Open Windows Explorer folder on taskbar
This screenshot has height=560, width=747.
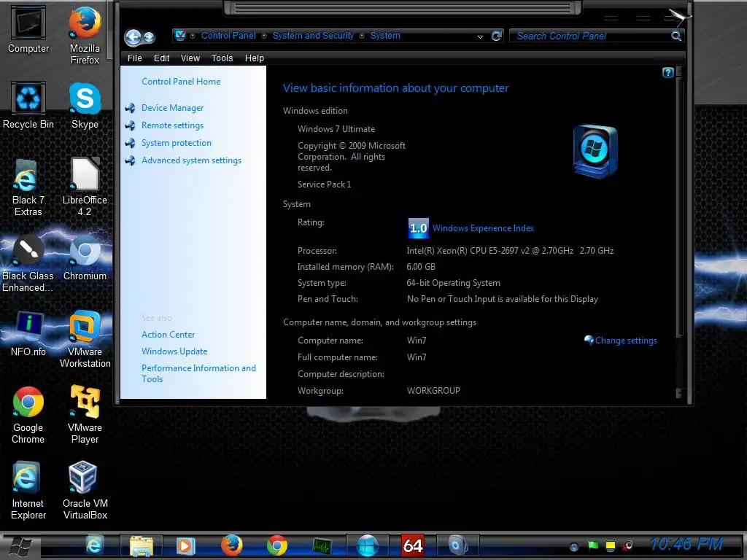pos(142,545)
